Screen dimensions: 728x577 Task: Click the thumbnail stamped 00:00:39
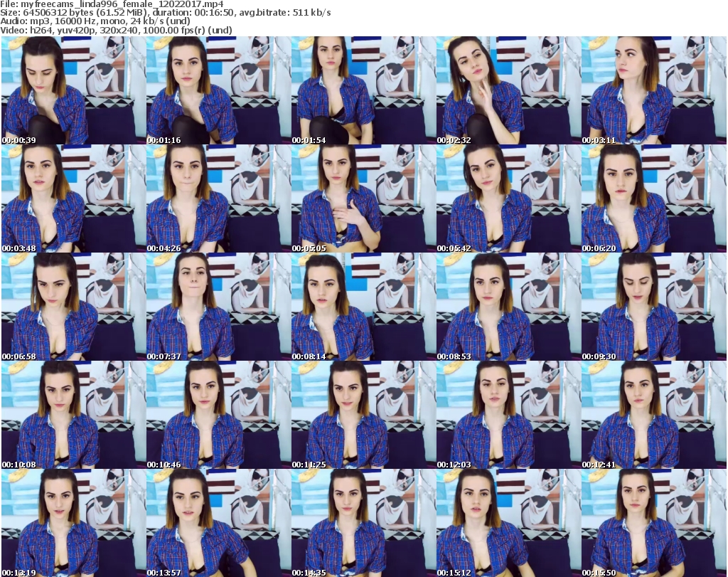click(x=73, y=90)
